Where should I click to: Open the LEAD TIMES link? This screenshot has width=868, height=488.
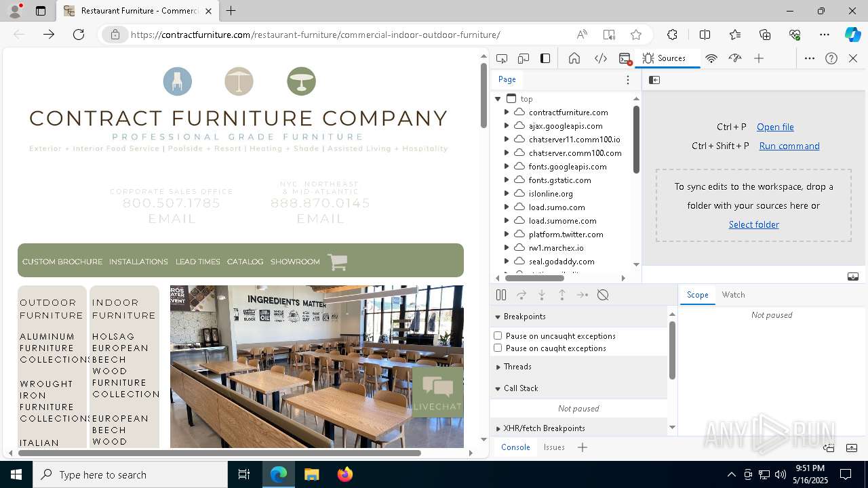coord(197,262)
